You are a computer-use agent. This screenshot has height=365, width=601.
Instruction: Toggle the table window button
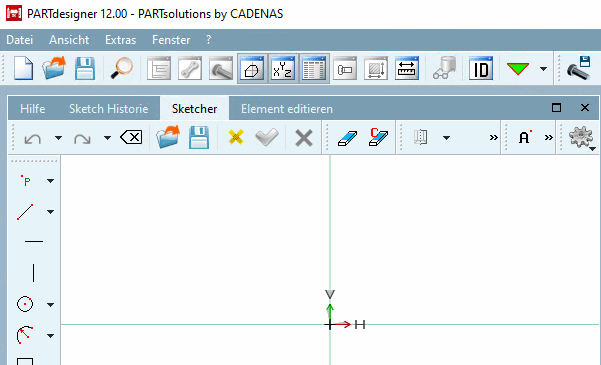[314, 68]
